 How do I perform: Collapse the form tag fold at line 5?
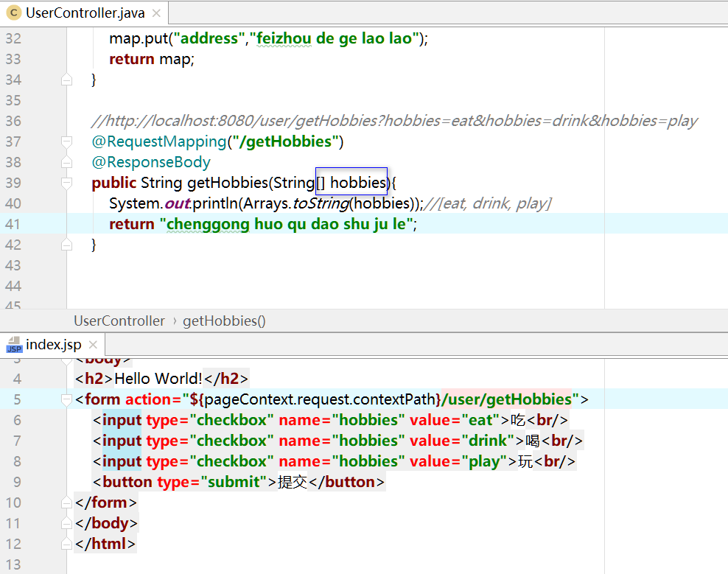(66, 399)
